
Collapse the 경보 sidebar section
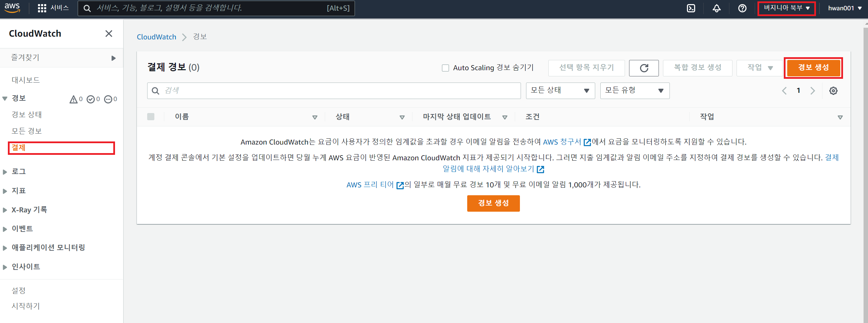[x=5, y=99]
